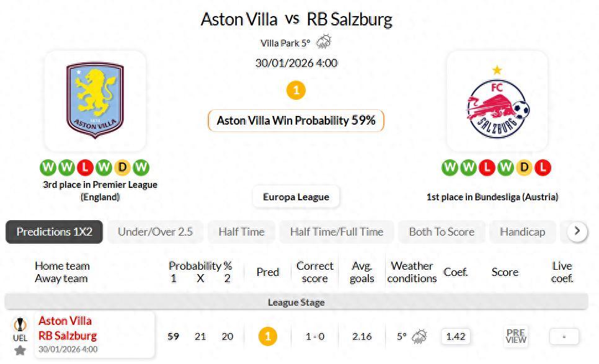The height and width of the screenshot is (364, 599).
Task: Switch to the Under/Over 2.5 tab
Action: (x=155, y=232)
